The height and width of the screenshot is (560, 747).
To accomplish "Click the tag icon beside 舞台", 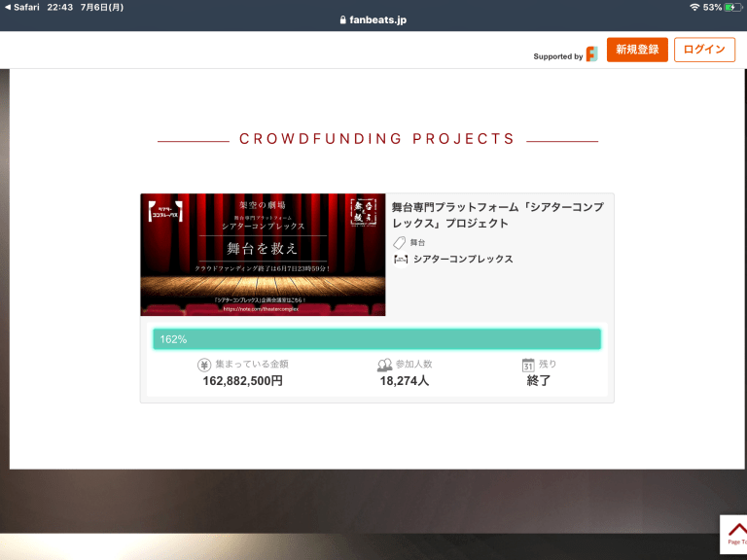I will tap(399, 242).
